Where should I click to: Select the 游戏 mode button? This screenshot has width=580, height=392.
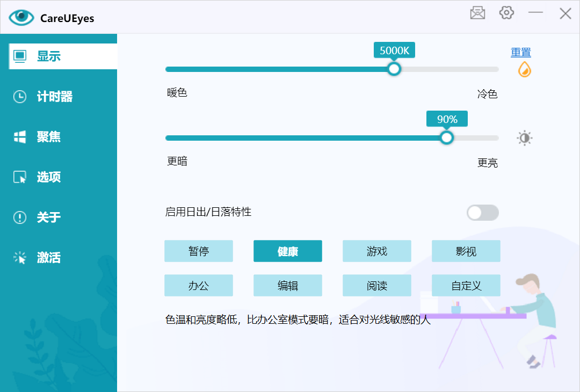pos(377,251)
